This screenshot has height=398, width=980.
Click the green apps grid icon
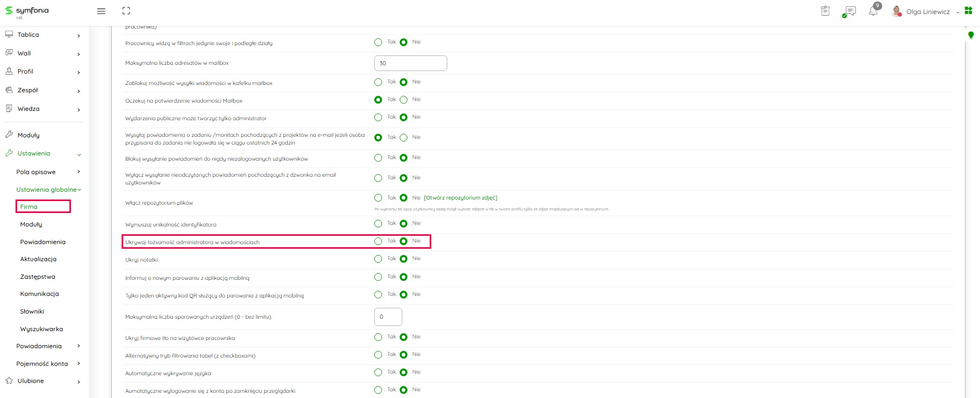[969, 11]
